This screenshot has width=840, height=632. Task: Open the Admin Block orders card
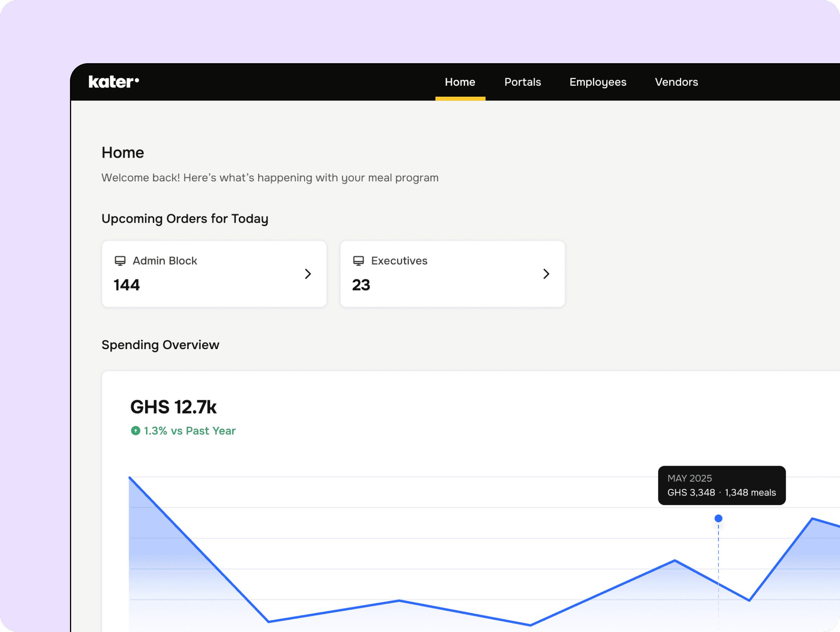coord(214,273)
